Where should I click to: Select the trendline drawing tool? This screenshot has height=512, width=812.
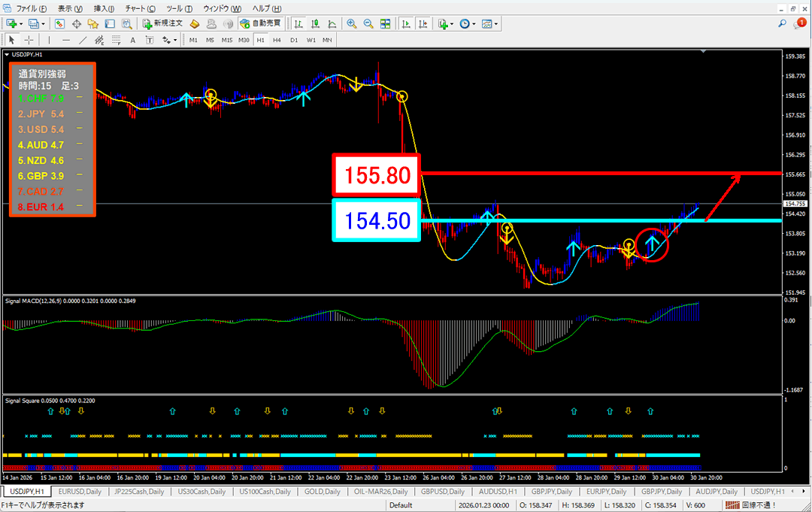click(x=83, y=40)
